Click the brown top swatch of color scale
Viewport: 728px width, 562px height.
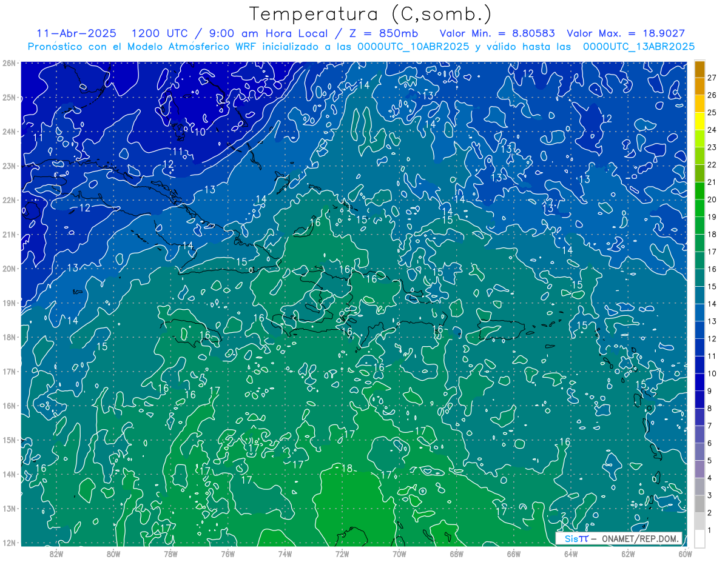[x=699, y=69]
